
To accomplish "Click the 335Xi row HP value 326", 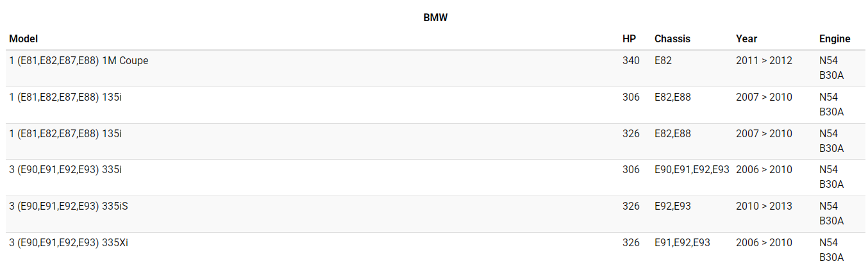I will point(631,243).
